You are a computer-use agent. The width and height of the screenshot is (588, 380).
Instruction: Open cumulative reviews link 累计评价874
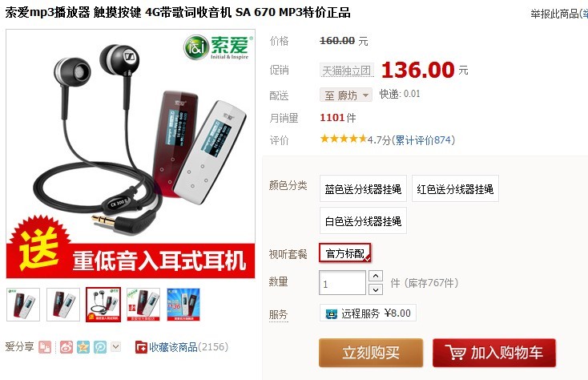tap(423, 140)
